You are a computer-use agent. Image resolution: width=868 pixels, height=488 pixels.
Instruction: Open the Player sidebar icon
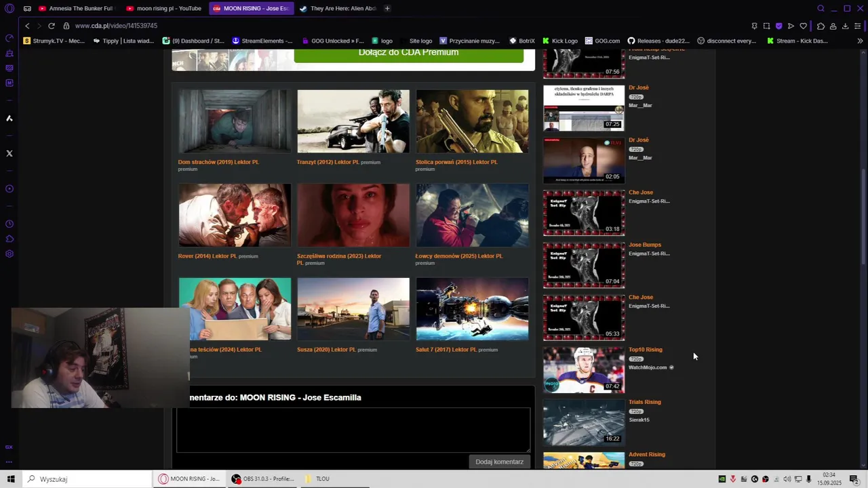click(9, 188)
